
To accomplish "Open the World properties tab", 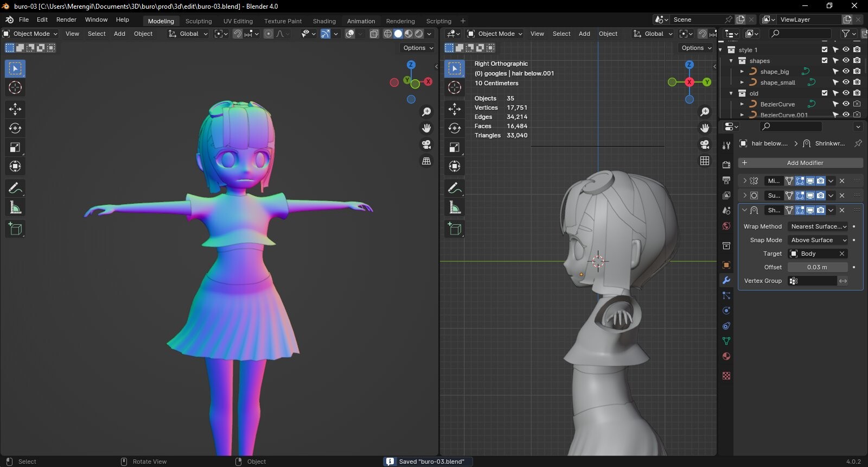I will point(726,225).
